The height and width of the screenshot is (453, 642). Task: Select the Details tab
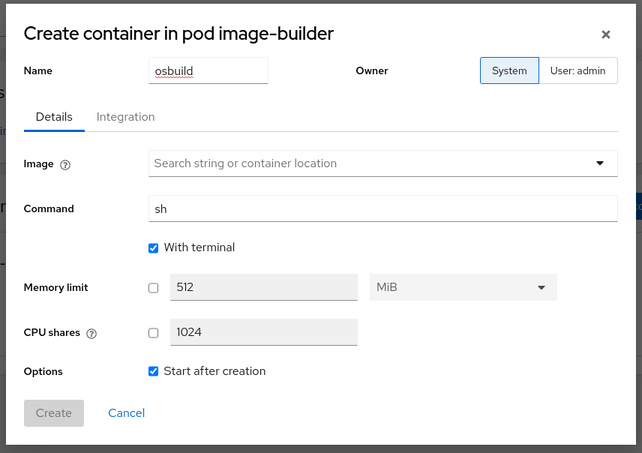[54, 117]
